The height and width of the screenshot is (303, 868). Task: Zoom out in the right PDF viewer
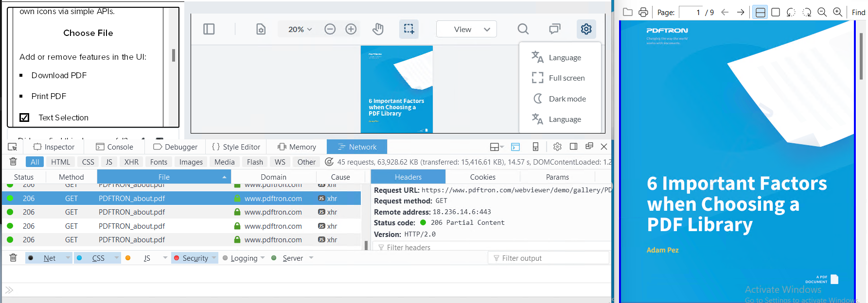pos(822,12)
